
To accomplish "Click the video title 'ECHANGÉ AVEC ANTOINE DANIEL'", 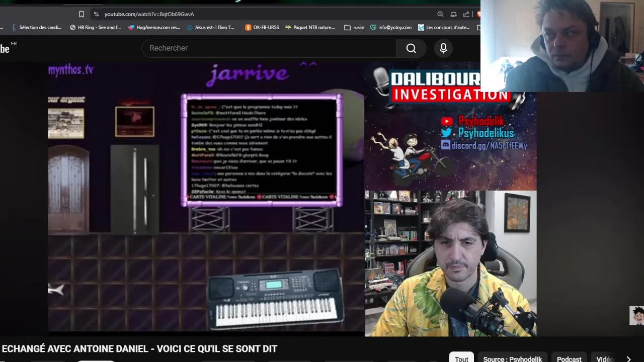I will 140,348.
